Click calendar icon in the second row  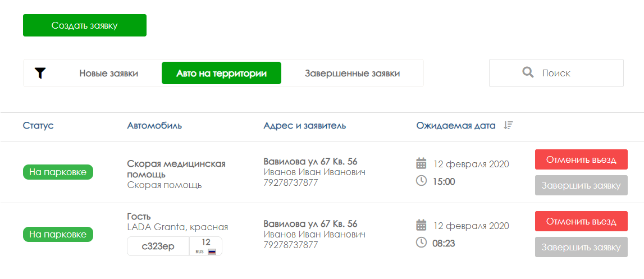422,225
